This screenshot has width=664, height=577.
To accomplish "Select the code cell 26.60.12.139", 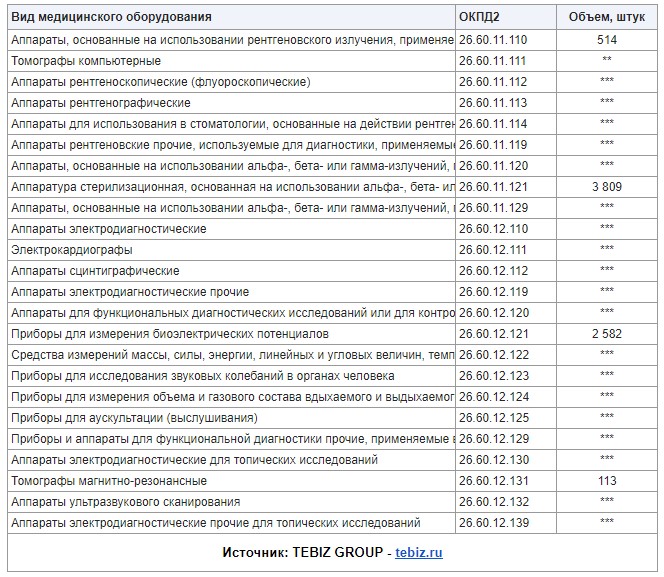I will click(x=506, y=523).
